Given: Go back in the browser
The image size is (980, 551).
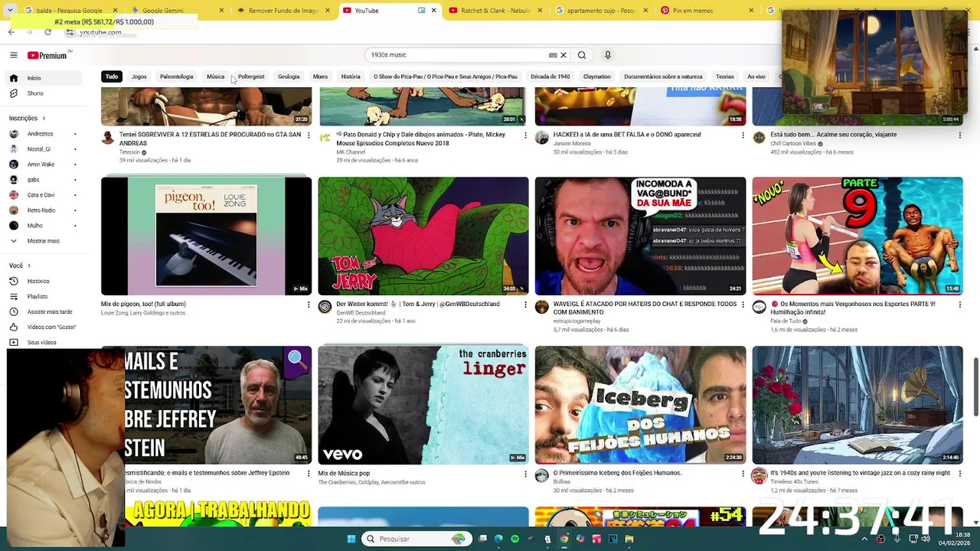Looking at the screenshot, I should coord(11,32).
